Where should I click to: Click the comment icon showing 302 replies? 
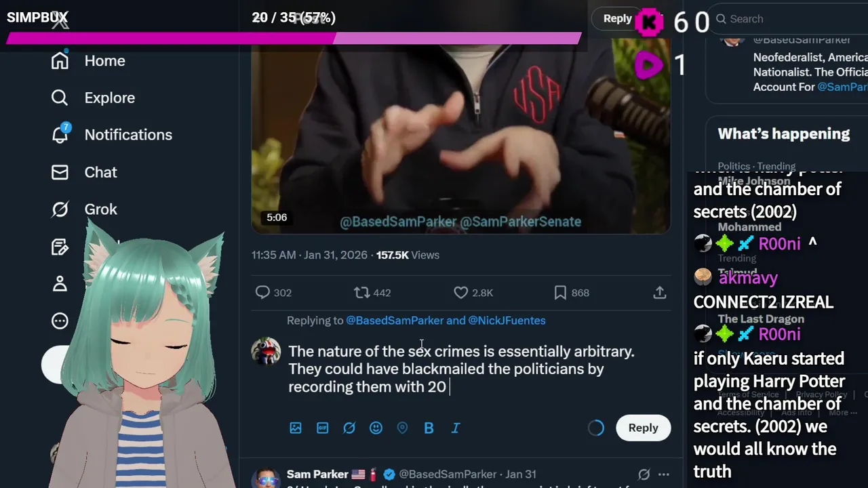pyautogui.click(x=262, y=293)
